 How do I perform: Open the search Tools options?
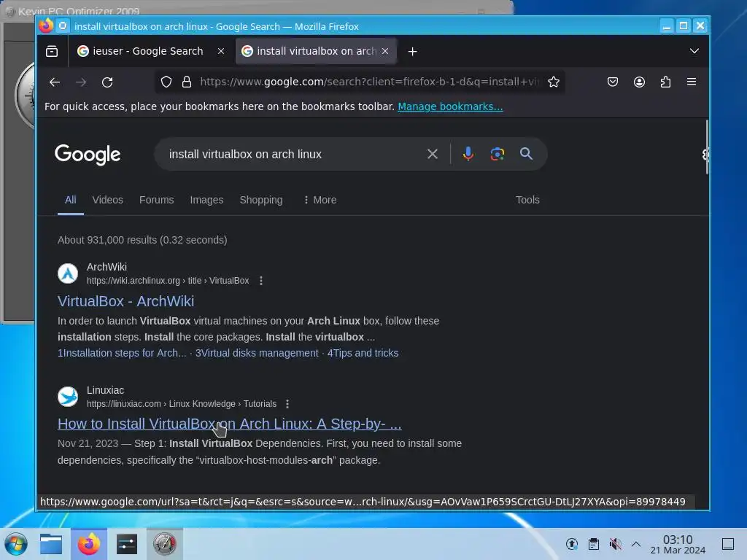point(527,200)
